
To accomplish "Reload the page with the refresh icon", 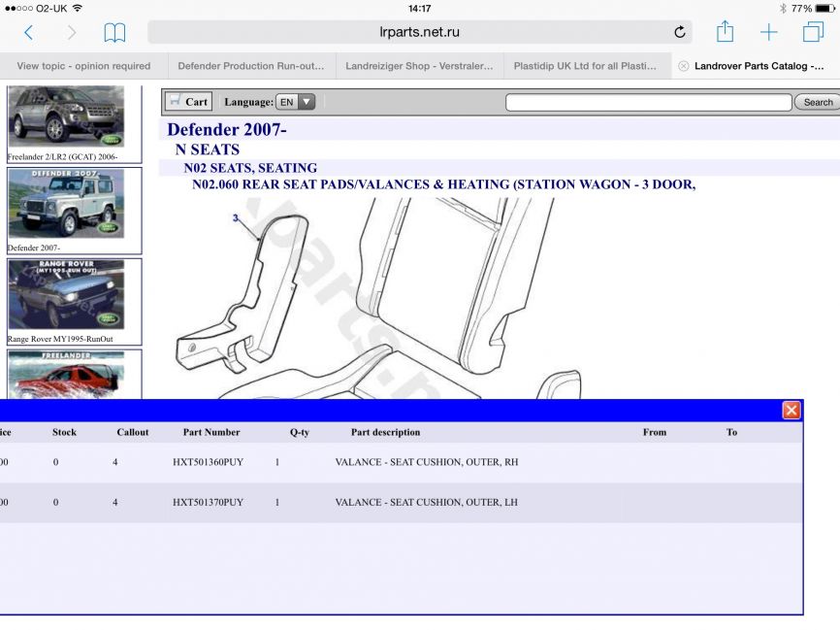I will click(679, 32).
